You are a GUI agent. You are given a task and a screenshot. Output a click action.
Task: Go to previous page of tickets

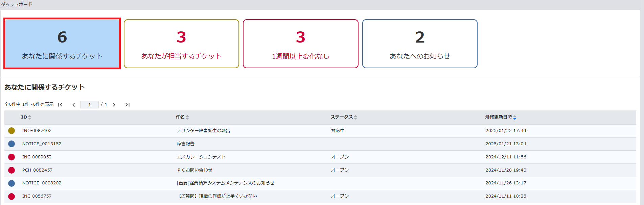(74, 105)
